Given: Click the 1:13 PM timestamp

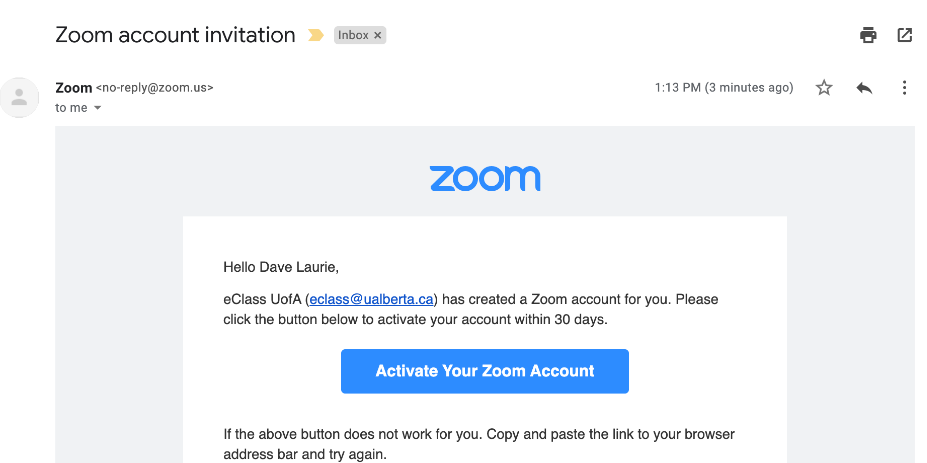Looking at the screenshot, I should (x=724, y=88).
